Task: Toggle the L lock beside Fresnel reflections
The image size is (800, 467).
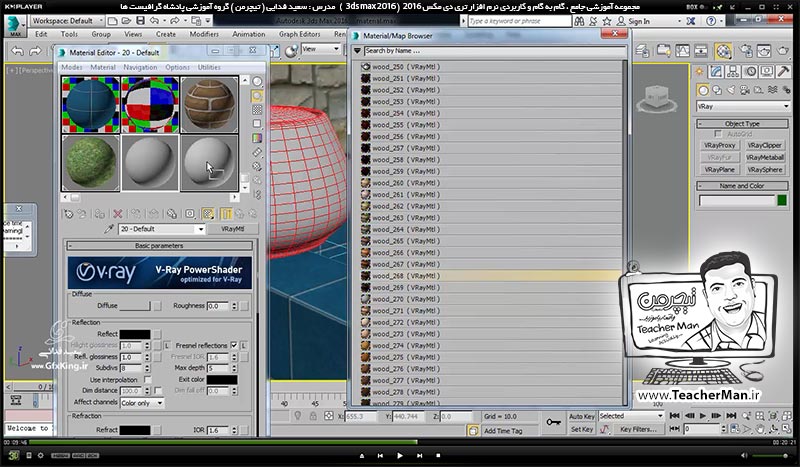Action: [244, 346]
